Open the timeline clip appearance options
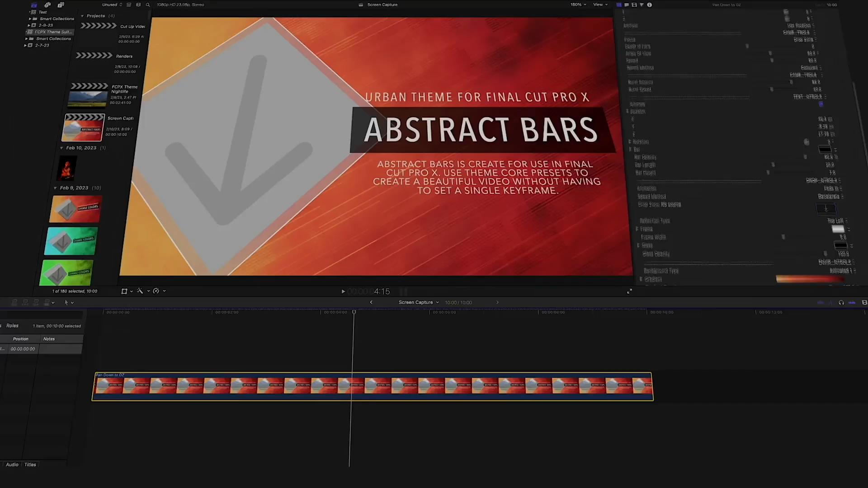Image resolution: width=868 pixels, height=488 pixels. pos(864,303)
